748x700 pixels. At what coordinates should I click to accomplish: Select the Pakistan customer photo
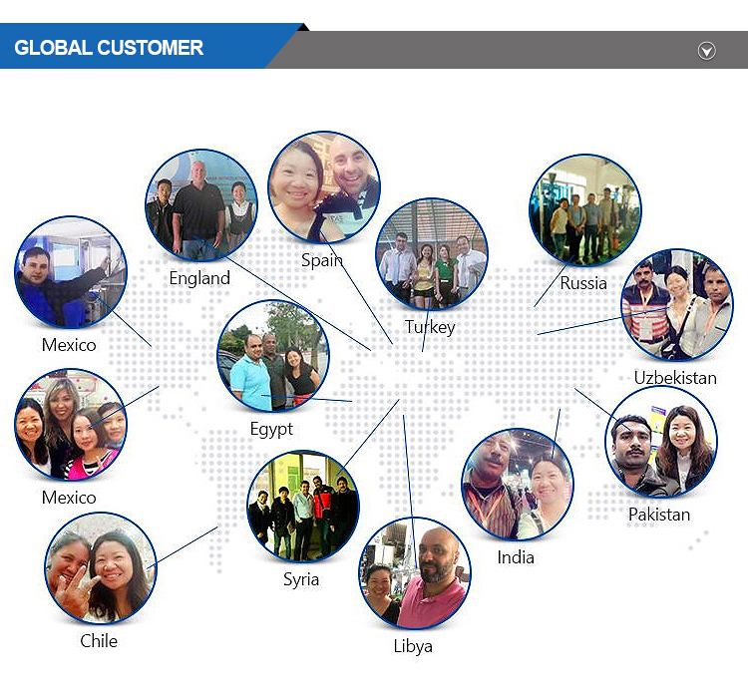(x=661, y=442)
